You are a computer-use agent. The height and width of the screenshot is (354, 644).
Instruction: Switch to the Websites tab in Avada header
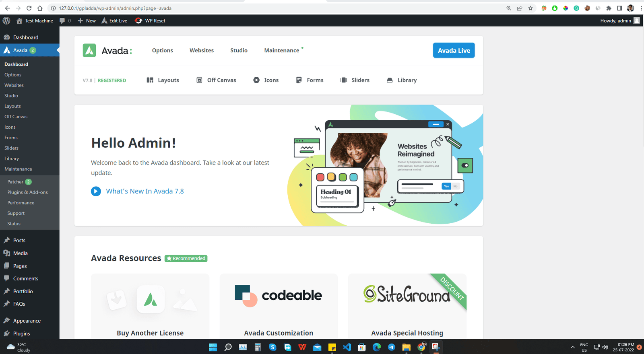click(x=202, y=50)
